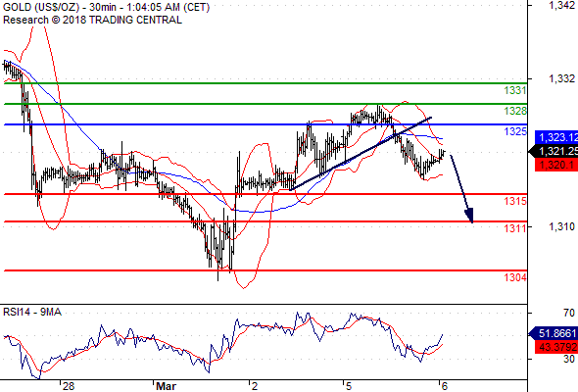Viewport: 578px width, 392px height.
Task: Click the RSI 70 axis label
Action: click(x=569, y=313)
